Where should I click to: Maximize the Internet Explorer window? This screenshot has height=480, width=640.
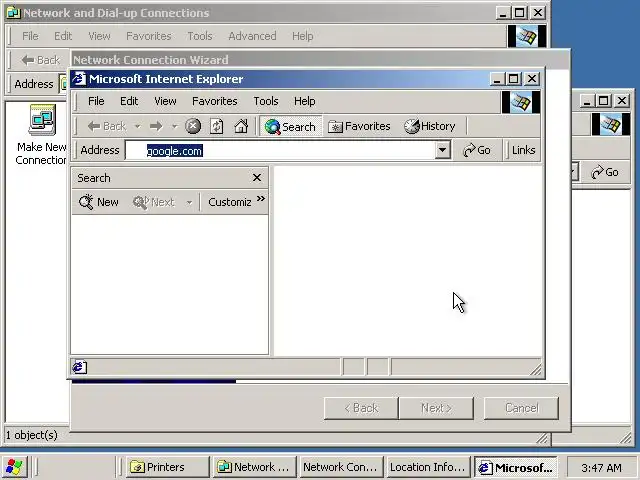tap(513, 79)
